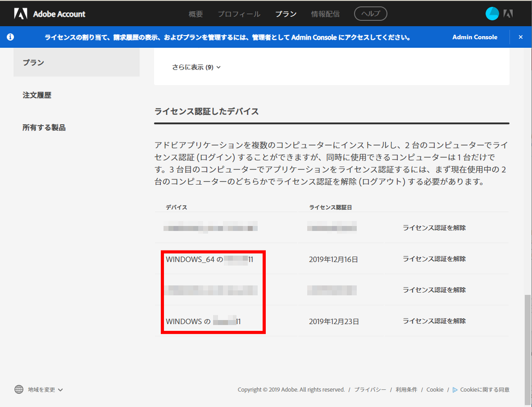Viewport: 532px width, 407px height.
Task: Open the プロフィール tab
Action: (x=239, y=14)
